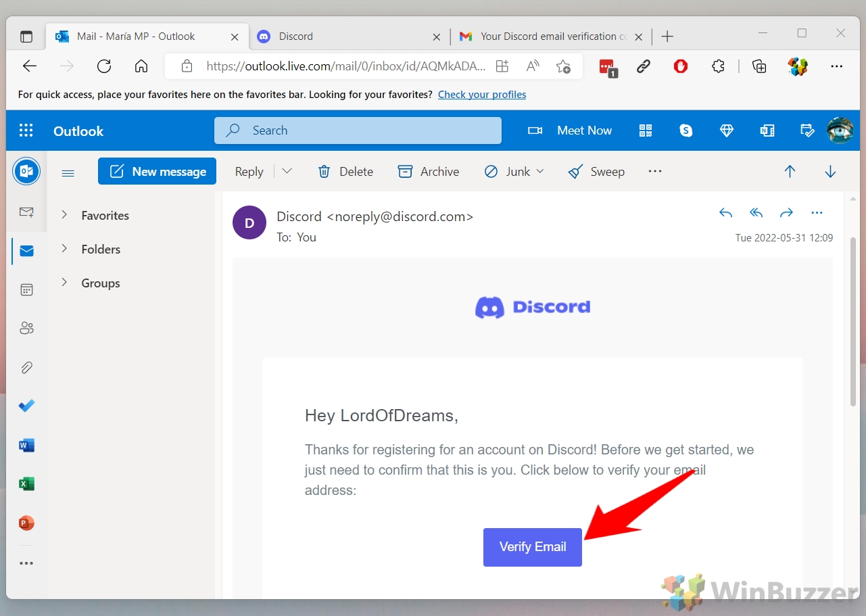This screenshot has width=866, height=616.
Task: Open the QR code icon in Outlook header
Action: pyautogui.click(x=646, y=131)
